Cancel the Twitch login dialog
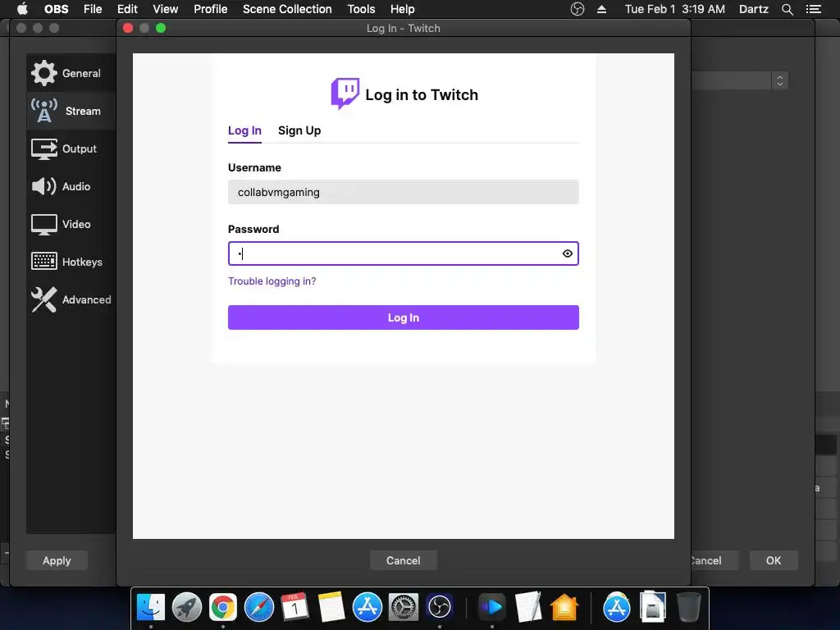 404,560
